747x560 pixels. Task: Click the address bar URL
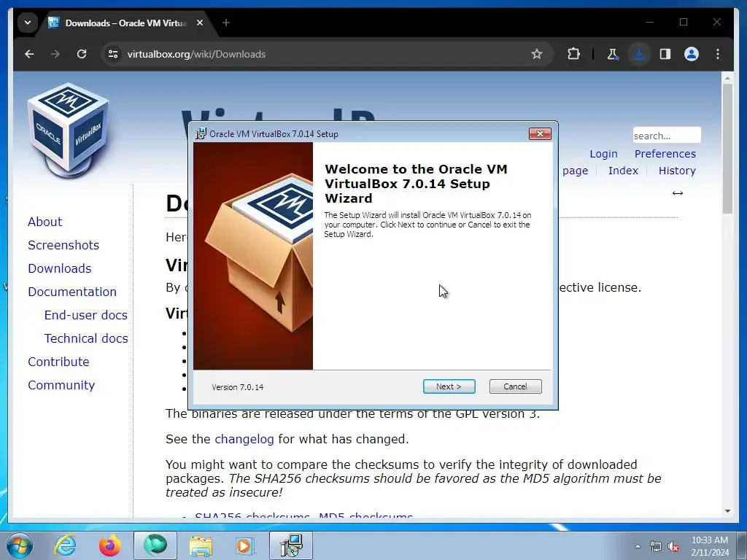click(196, 54)
